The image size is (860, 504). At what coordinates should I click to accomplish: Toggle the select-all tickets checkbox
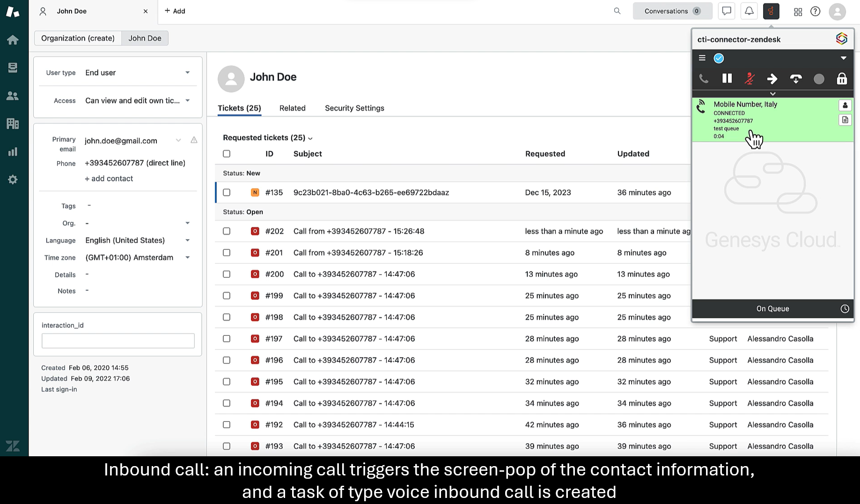(227, 153)
